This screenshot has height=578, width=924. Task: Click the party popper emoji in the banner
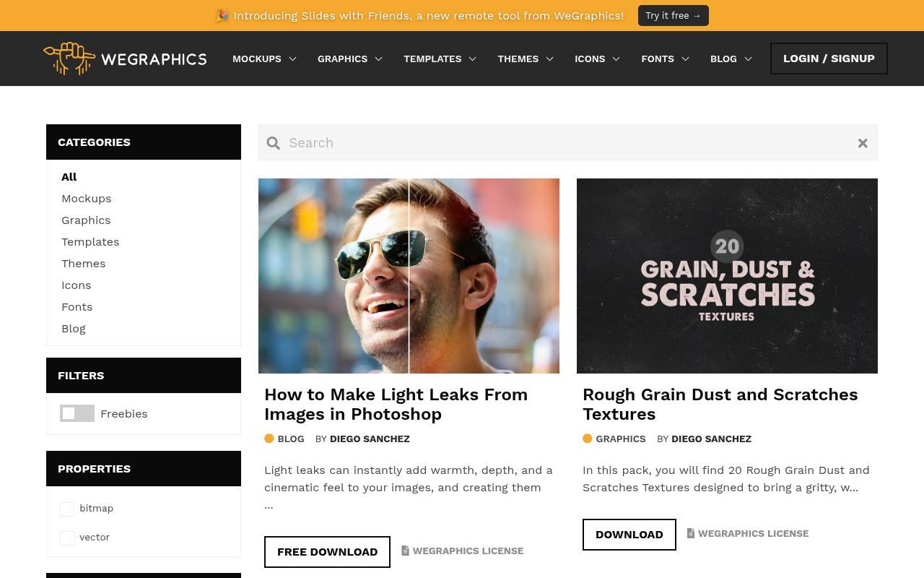(x=222, y=15)
